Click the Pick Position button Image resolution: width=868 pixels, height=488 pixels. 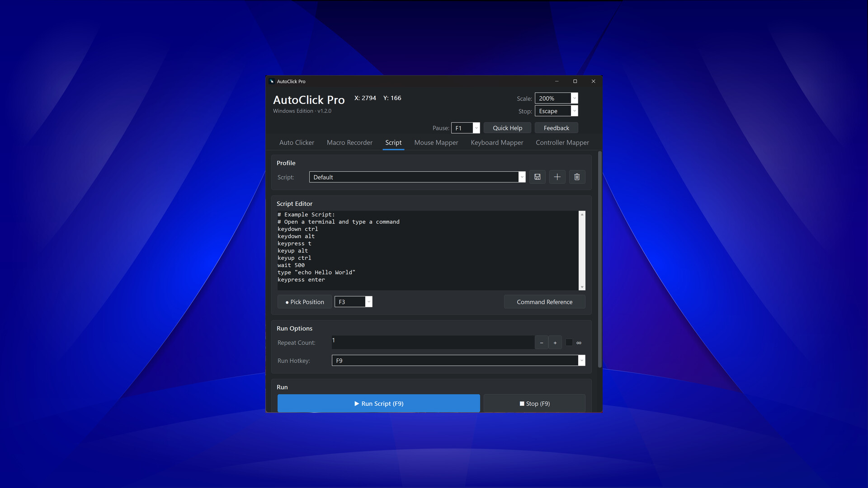[x=304, y=302]
